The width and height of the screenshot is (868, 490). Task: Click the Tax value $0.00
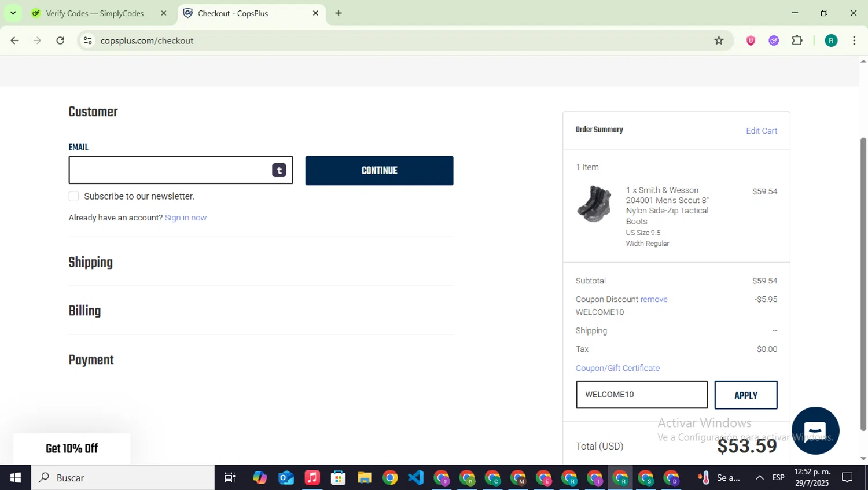pyautogui.click(x=767, y=349)
